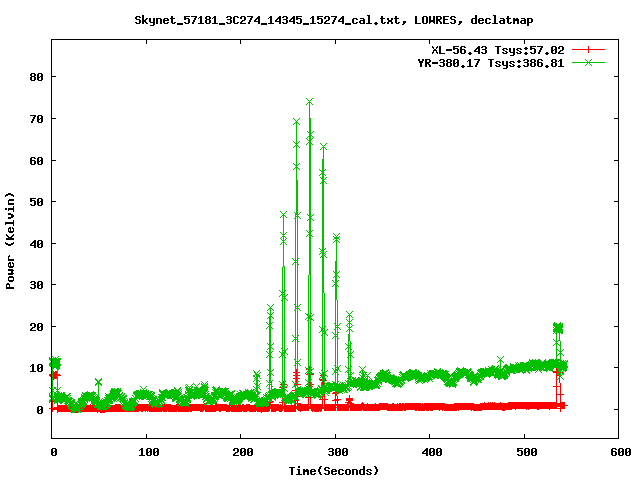Click the red XL legend line sample
640x480 pixels.
click(x=588, y=50)
